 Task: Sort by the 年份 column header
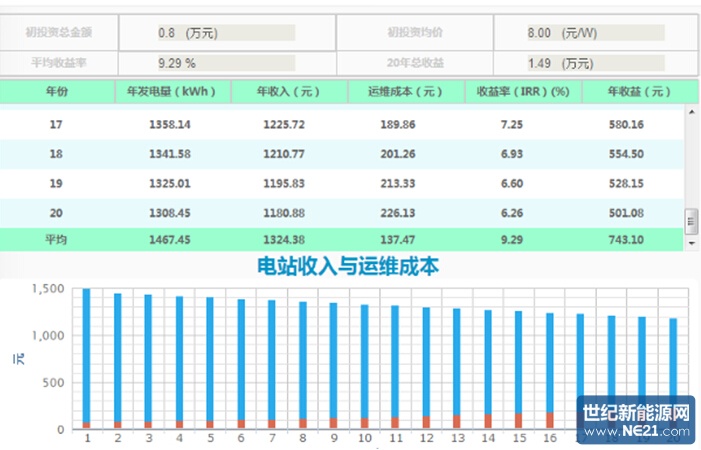coord(58,92)
